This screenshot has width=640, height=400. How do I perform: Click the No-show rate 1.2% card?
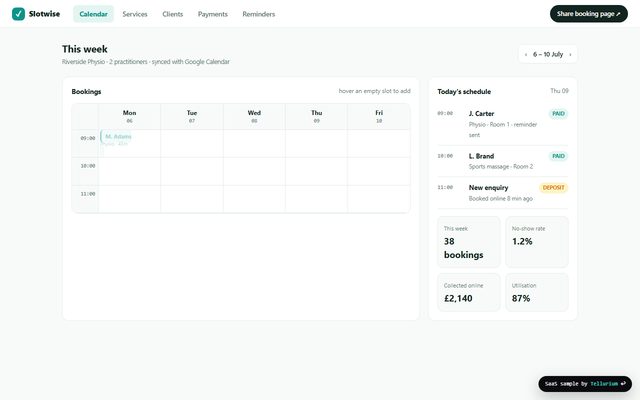(x=537, y=242)
